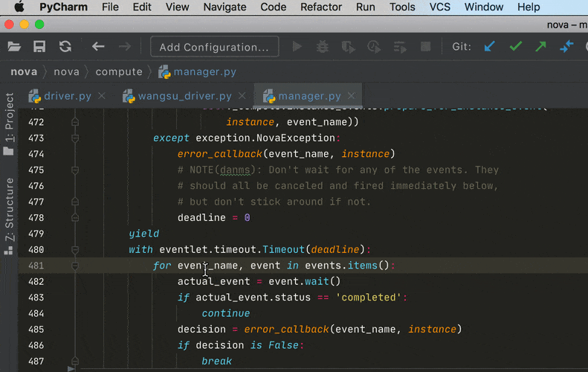Navigate back with the left arrow
Screen dimensions: 588x372
98,47
